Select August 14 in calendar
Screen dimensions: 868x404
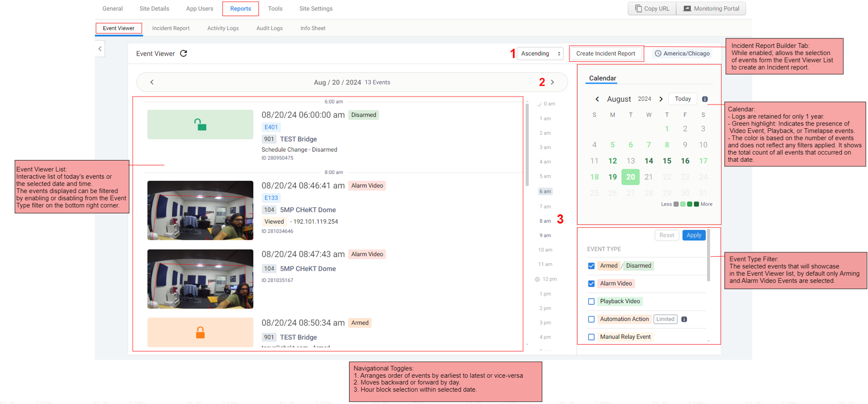pos(649,161)
